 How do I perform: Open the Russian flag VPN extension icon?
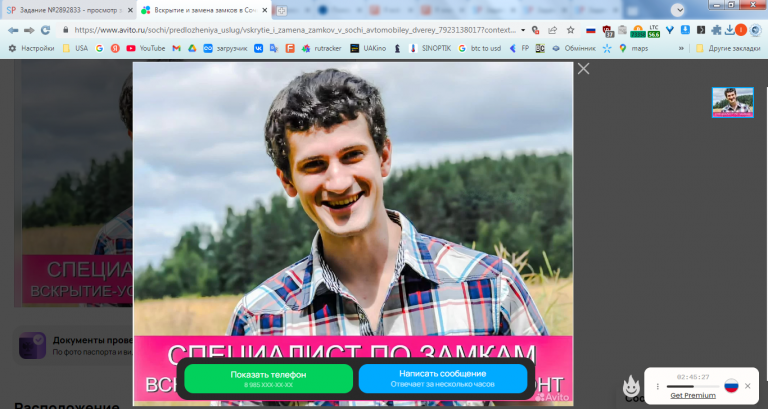pos(591,30)
